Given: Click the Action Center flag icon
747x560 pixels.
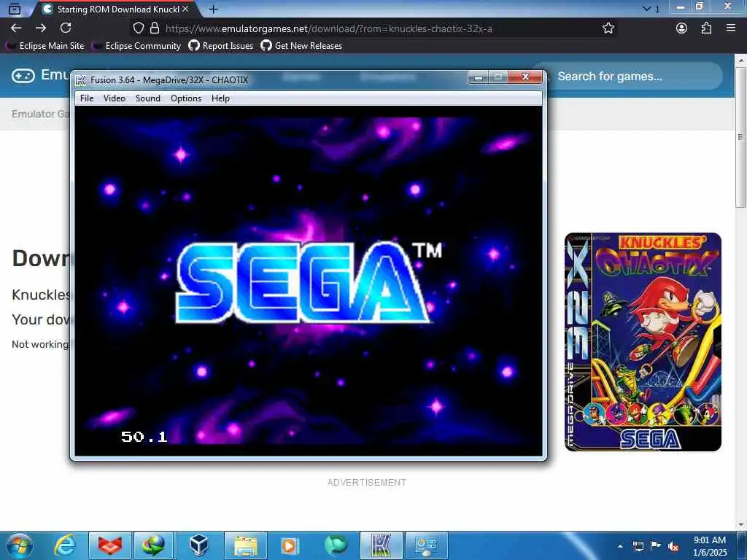Looking at the screenshot, I should pyautogui.click(x=656, y=546).
